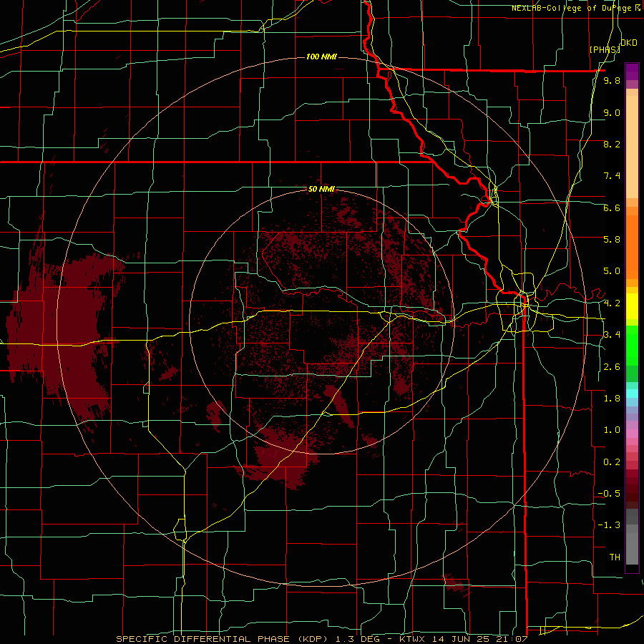Click the 50 NMI range ring label
Image resolution: width=644 pixels, height=644 pixels.
(321, 189)
